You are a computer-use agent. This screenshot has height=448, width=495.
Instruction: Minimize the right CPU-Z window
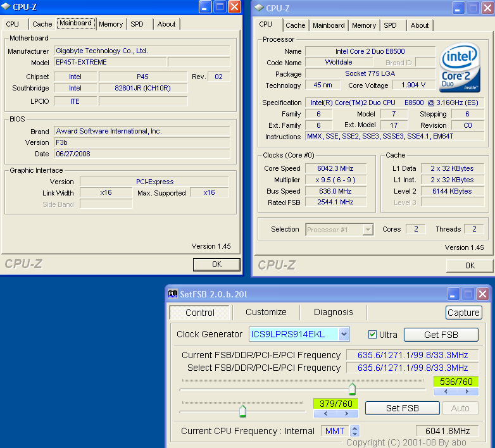(458, 8)
